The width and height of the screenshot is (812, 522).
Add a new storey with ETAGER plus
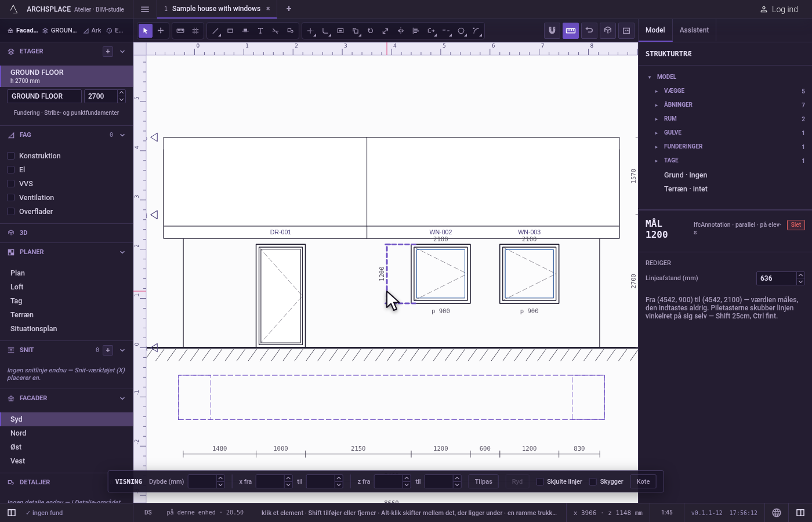108,52
